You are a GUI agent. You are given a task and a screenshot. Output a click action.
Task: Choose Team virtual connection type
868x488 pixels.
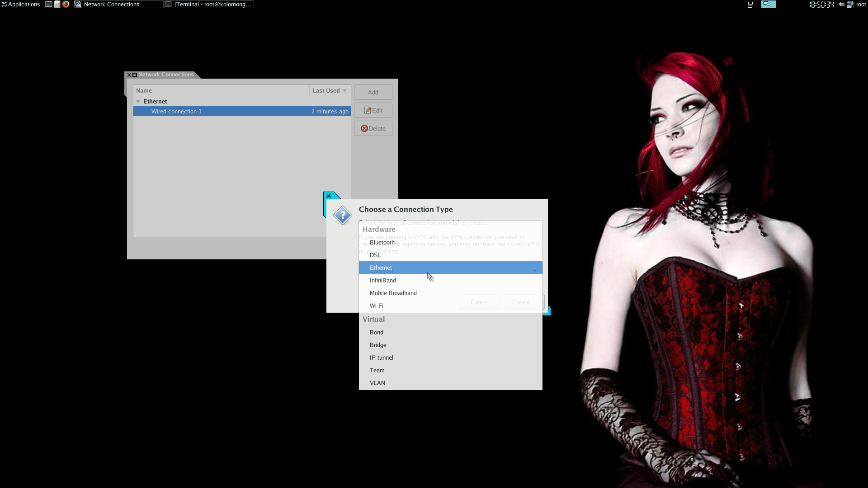(x=450, y=370)
